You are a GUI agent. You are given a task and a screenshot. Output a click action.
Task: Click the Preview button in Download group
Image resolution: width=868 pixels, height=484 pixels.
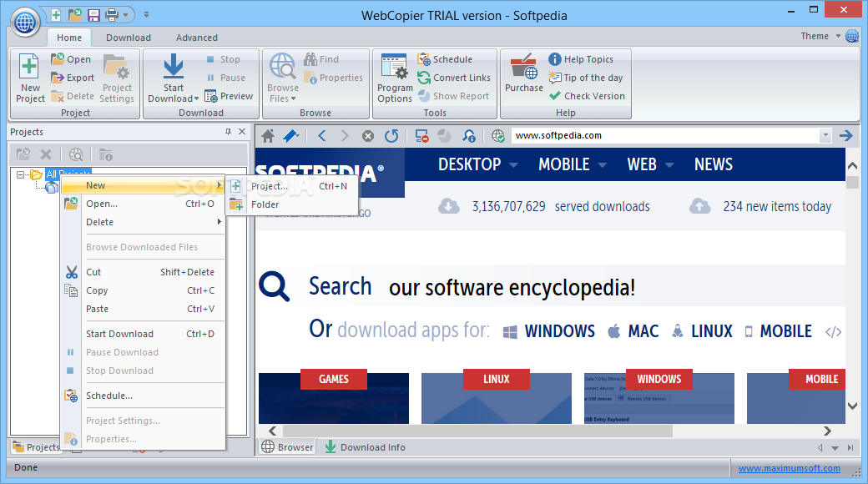pyautogui.click(x=229, y=96)
